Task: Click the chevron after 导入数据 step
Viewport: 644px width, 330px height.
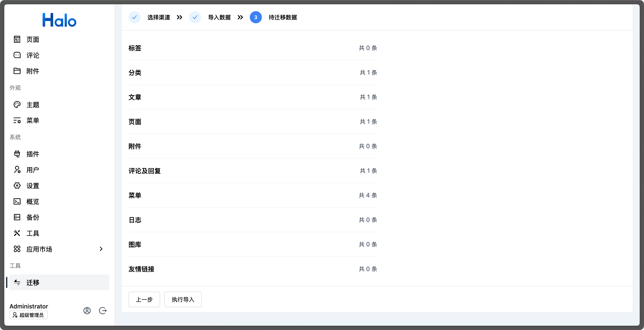Action: point(240,17)
